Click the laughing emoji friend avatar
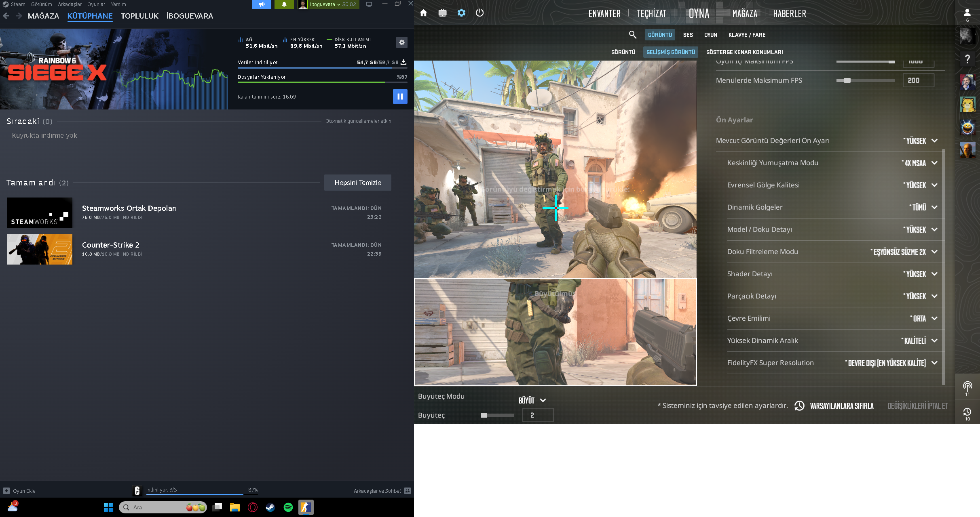980x517 pixels. pyautogui.click(x=967, y=127)
